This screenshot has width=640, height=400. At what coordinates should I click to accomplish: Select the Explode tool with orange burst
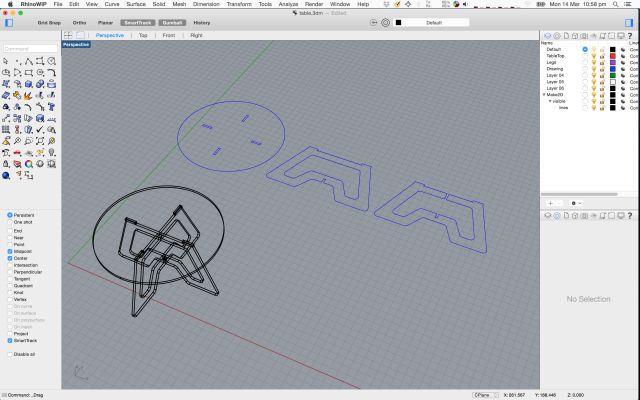tap(29, 96)
